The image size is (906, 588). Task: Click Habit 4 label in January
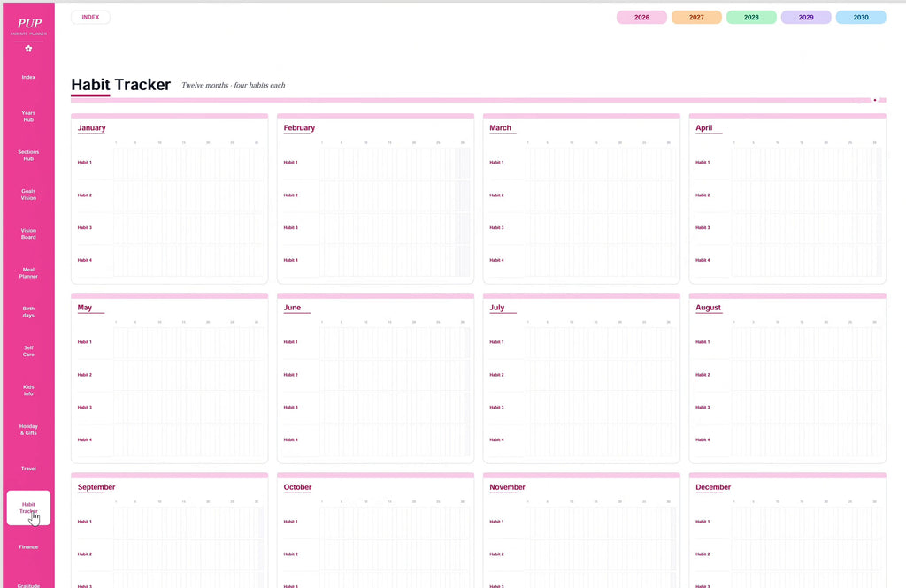pos(84,260)
